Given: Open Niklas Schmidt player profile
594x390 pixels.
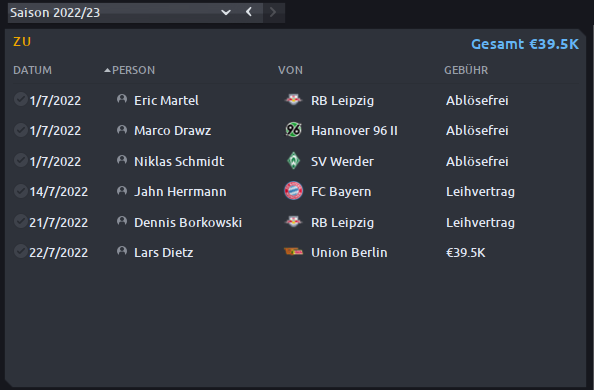Looking at the screenshot, I should (179, 161).
